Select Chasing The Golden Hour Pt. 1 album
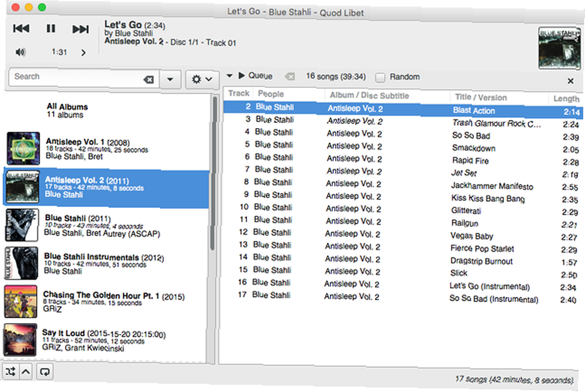585x392 pixels. [x=105, y=301]
